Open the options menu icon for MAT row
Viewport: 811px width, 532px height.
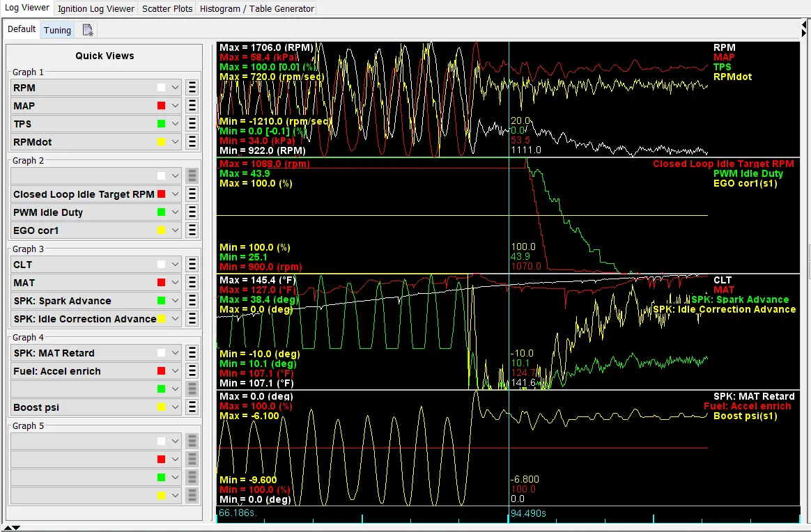click(192, 283)
